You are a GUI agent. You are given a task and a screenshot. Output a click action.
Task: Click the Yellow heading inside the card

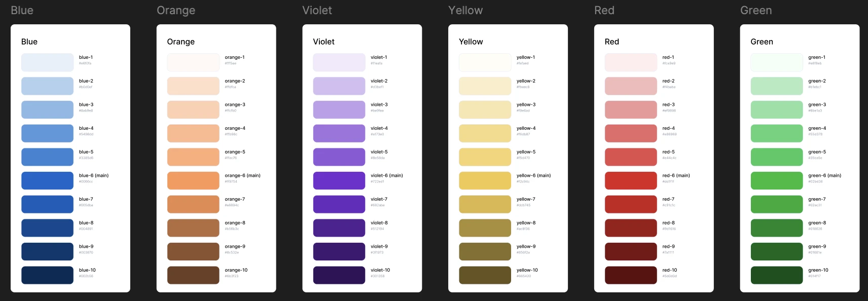point(471,42)
